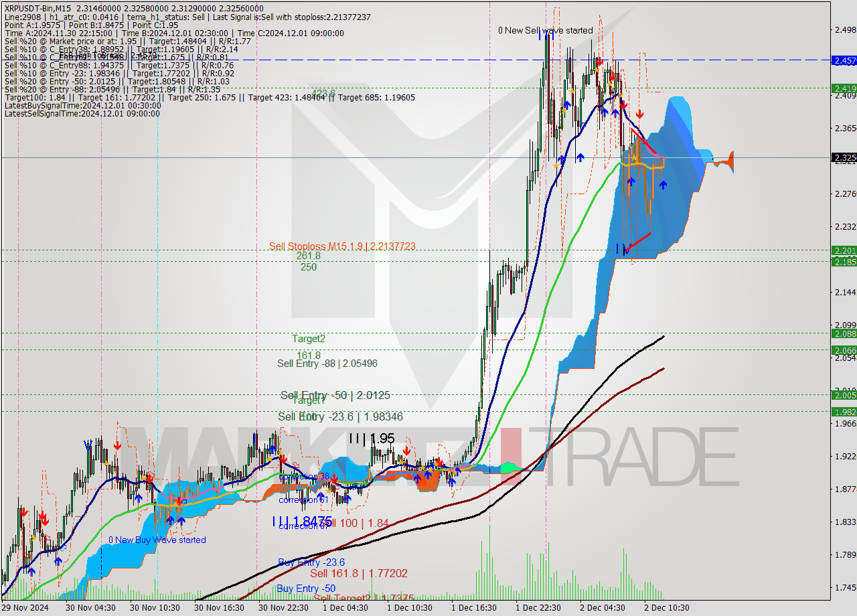Viewport: 857px width, 616px height.
Task: Click the '30 Nov 22:30' time axis label
Action: (283, 608)
